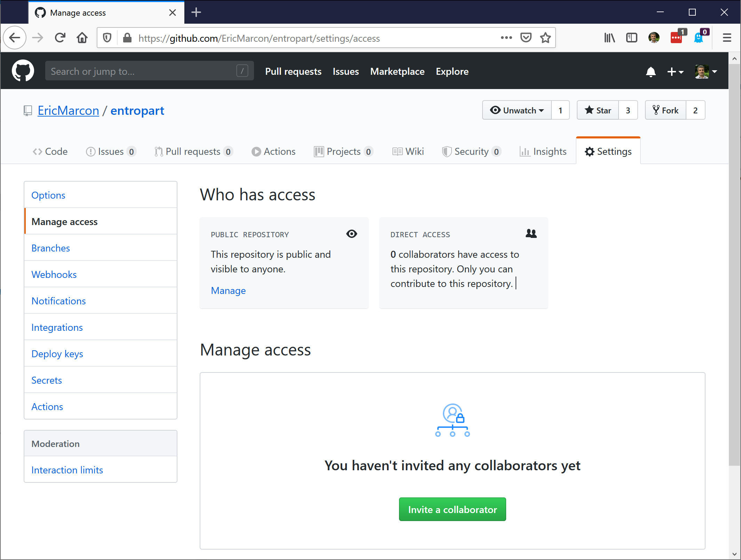Reload the page
This screenshot has height=560, width=741.
pos(60,38)
